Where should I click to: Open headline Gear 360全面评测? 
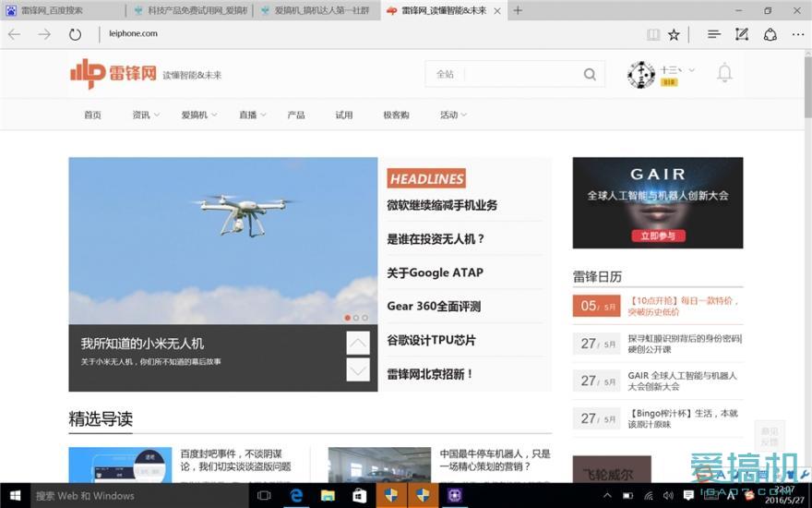click(x=434, y=307)
